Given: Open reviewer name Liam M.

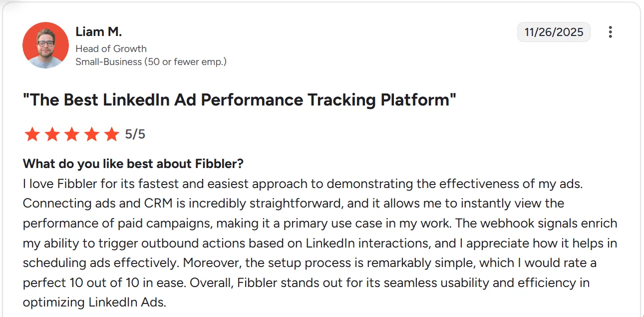Looking at the screenshot, I should [x=98, y=31].
